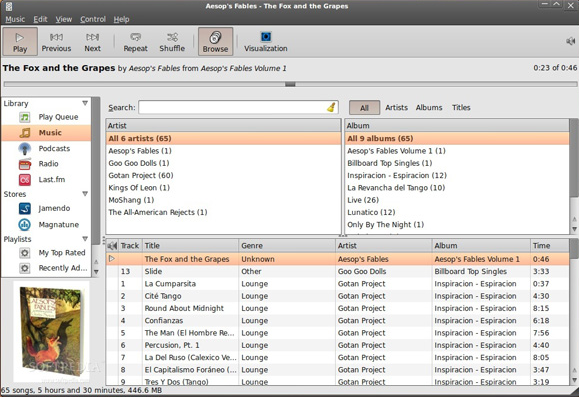The height and width of the screenshot is (397, 579).
Task: Select All 6 artists (65) row
Action: pos(223,138)
